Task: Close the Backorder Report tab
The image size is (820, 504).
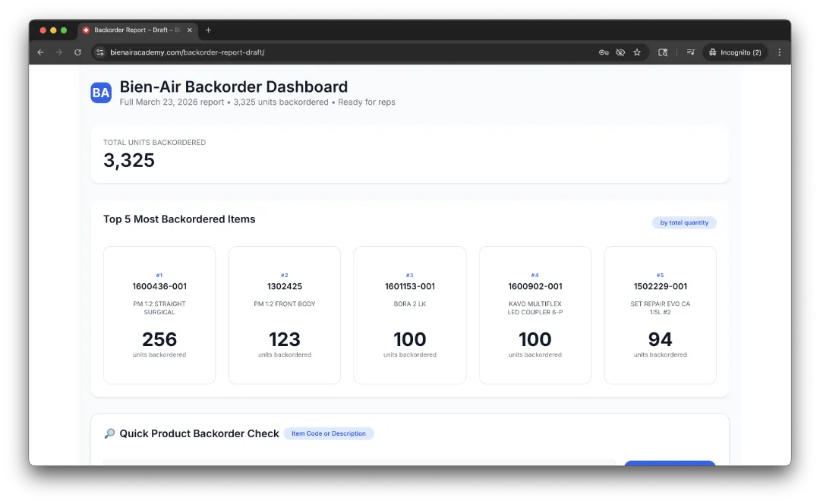Action: coord(189,30)
